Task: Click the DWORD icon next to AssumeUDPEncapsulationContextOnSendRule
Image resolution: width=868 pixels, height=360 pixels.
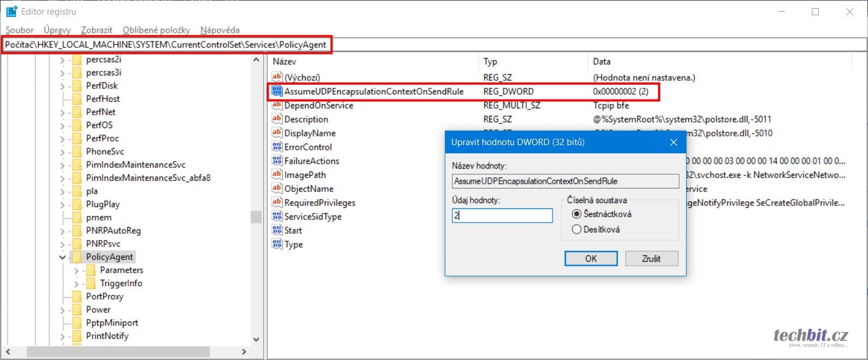Action: pos(277,91)
